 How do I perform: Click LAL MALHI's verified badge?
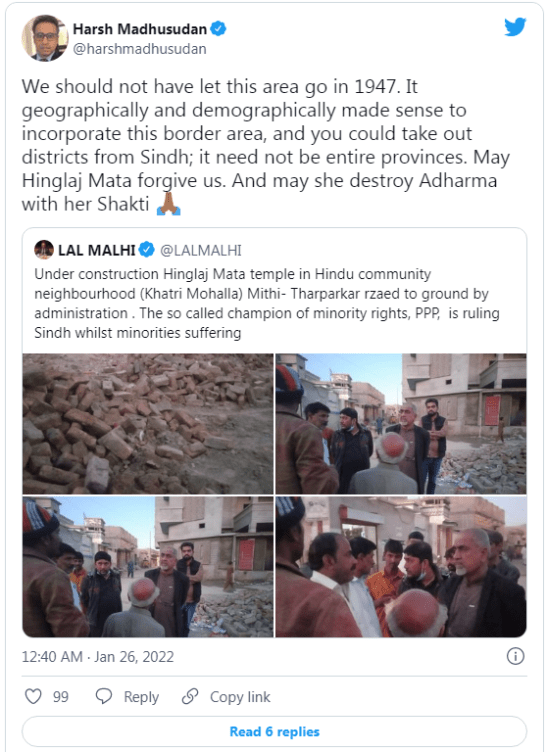tap(147, 250)
